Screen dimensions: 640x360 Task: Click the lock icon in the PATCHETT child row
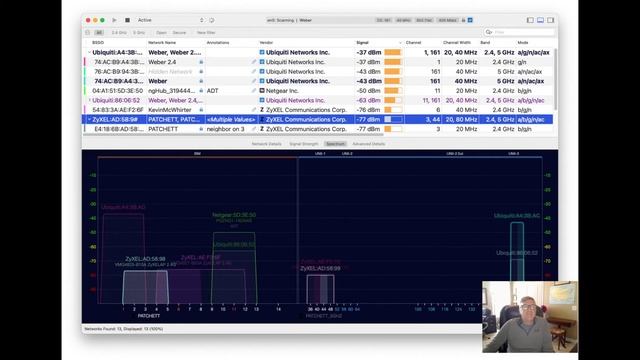pos(201,129)
